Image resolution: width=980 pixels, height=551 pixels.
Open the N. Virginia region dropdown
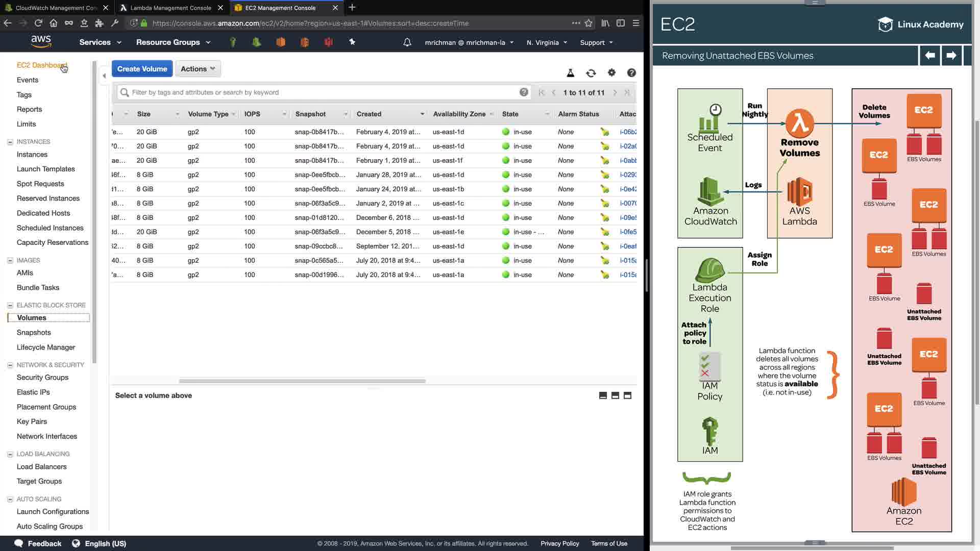point(547,42)
